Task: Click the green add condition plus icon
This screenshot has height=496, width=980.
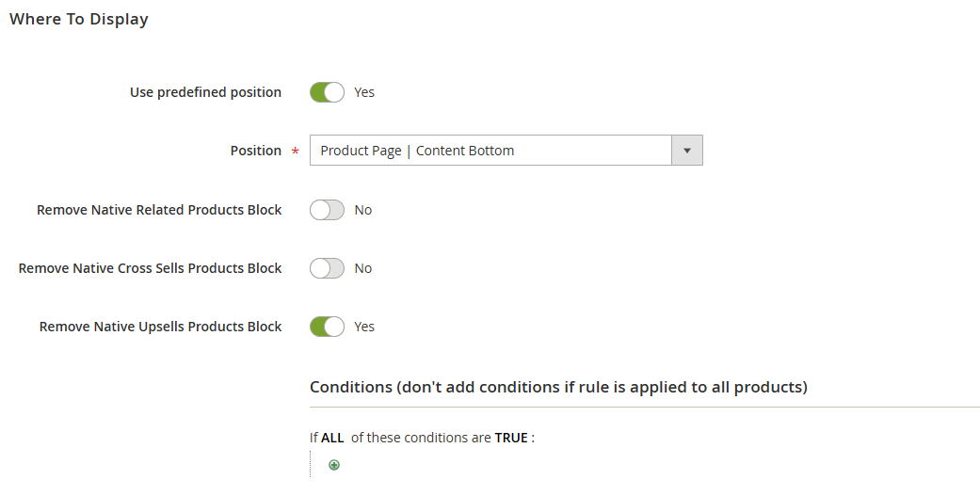Action: [x=334, y=465]
